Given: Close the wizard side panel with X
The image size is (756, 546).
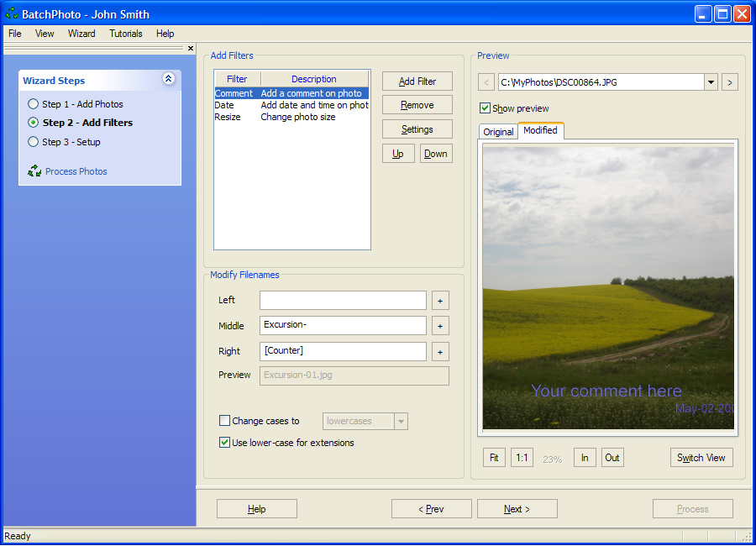Looking at the screenshot, I should (191, 48).
